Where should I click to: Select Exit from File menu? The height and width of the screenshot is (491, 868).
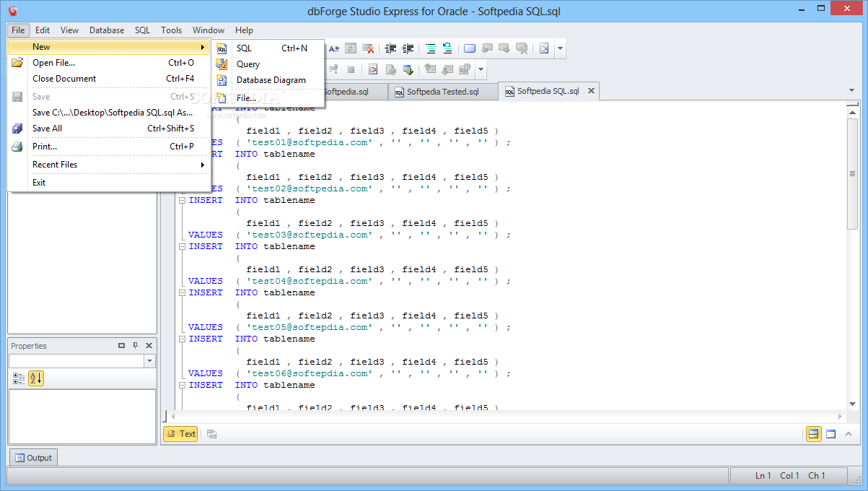tap(109, 183)
